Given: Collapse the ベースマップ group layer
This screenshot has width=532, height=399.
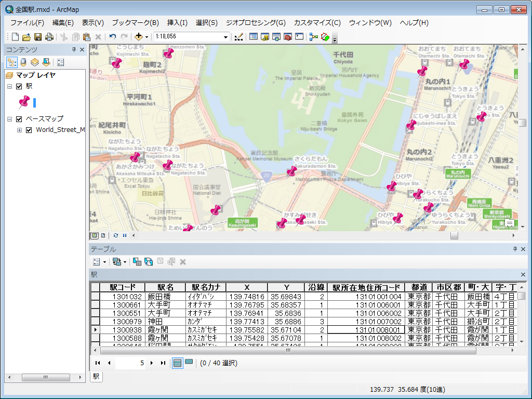Looking at the screenshot, I should 9,119.
